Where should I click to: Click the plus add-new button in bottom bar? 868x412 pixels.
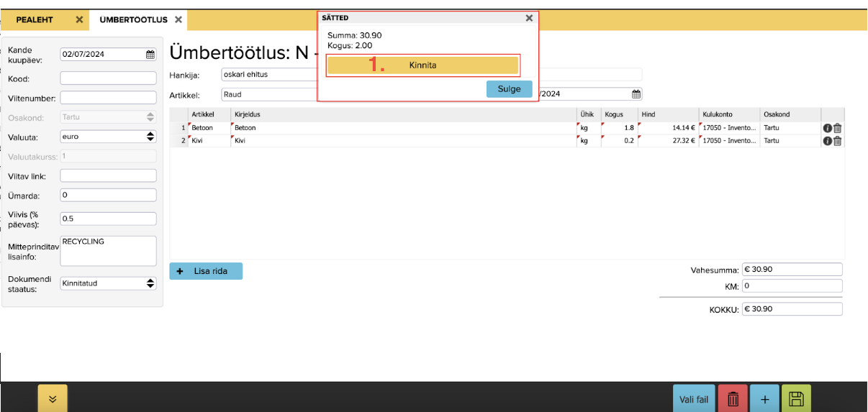764,398
